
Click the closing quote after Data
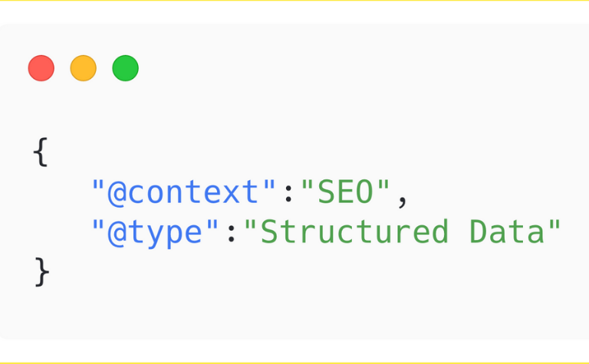pos(554,224)
